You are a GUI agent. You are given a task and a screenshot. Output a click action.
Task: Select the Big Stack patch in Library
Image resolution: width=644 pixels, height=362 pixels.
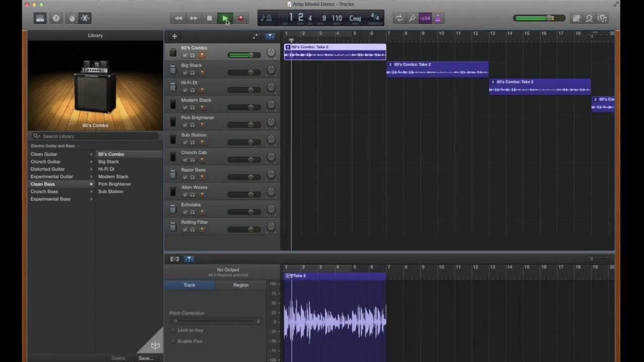[109, 162]
